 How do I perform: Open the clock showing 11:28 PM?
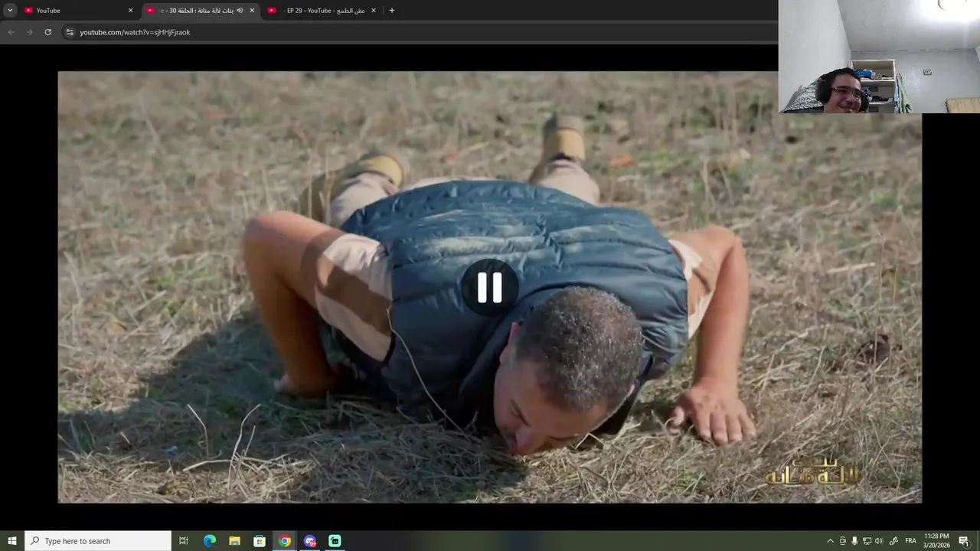pos(936,541)
